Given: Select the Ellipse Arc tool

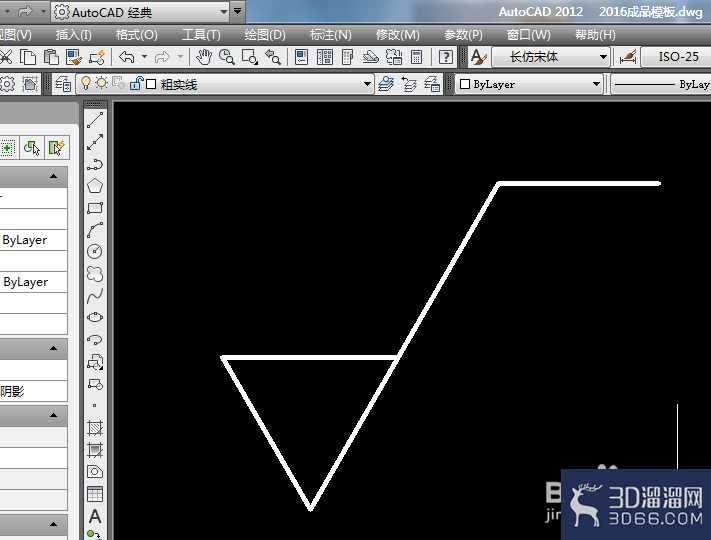Looking at the screenshot, I should 95,340.
